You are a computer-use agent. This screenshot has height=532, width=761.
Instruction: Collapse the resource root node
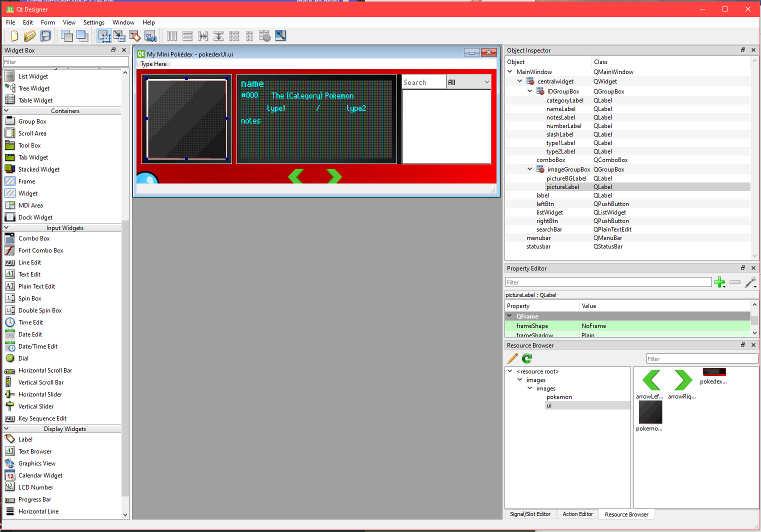point(510,371)
